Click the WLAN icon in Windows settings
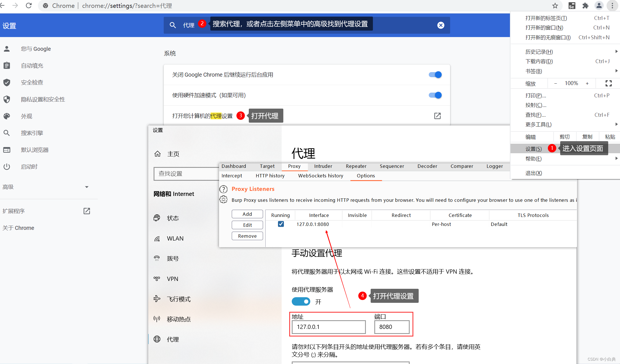 click(157, 238)
